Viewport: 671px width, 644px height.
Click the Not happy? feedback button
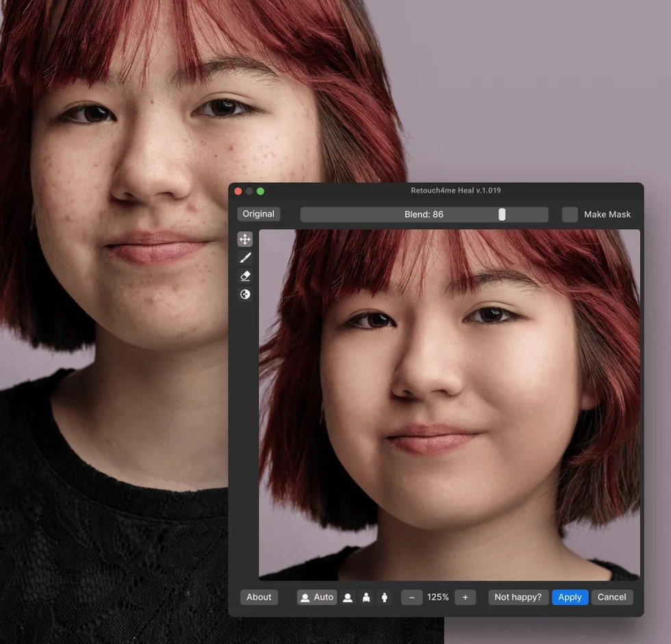(518, 597)
